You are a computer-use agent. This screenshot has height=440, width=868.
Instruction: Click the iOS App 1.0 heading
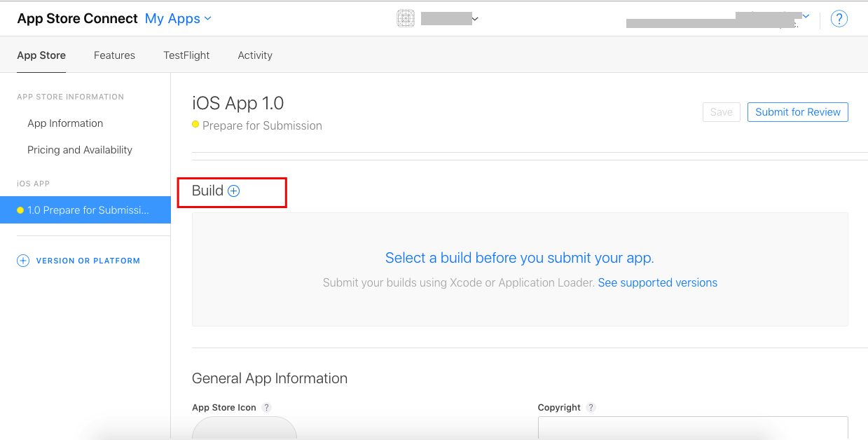237,104
